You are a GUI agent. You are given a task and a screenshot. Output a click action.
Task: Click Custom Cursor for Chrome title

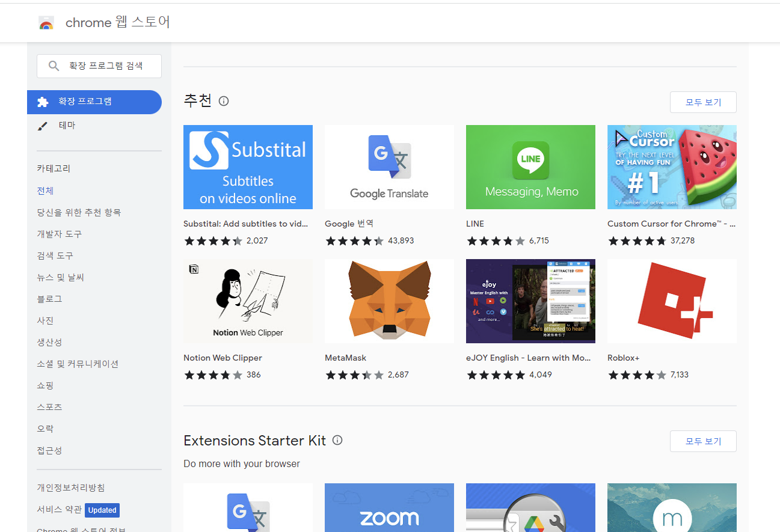(x=672, y=224)
